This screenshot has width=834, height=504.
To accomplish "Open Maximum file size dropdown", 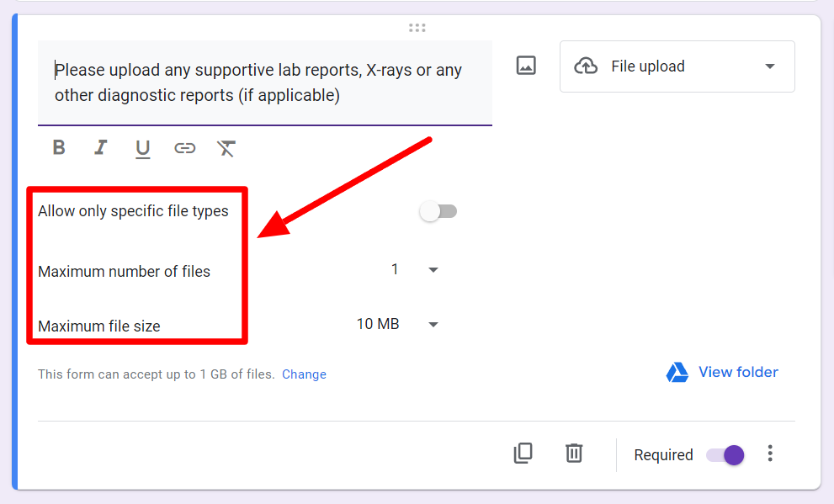I will (397, 324).
